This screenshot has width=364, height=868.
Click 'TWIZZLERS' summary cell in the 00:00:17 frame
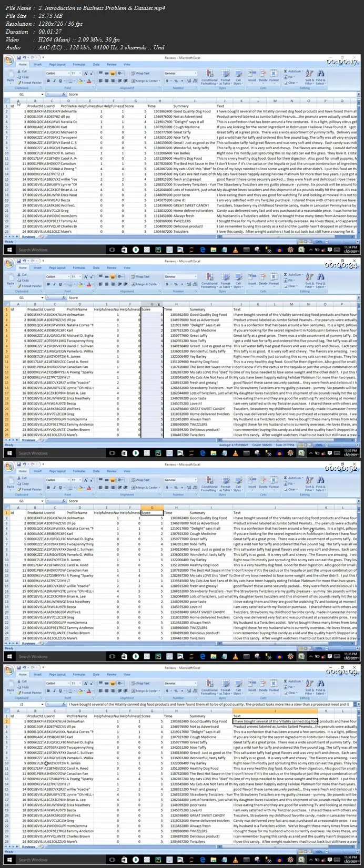click(195, 221)
